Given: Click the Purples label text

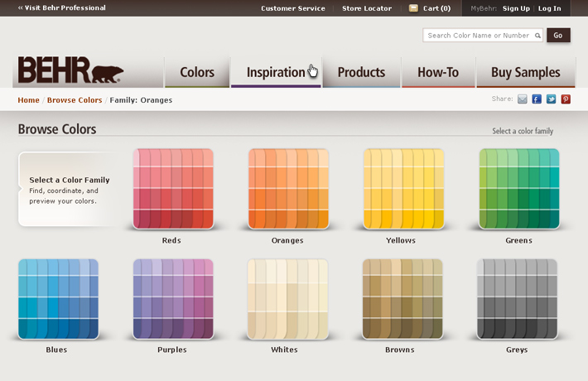Looking at the screenshot, I should click(x=171, y=350).
